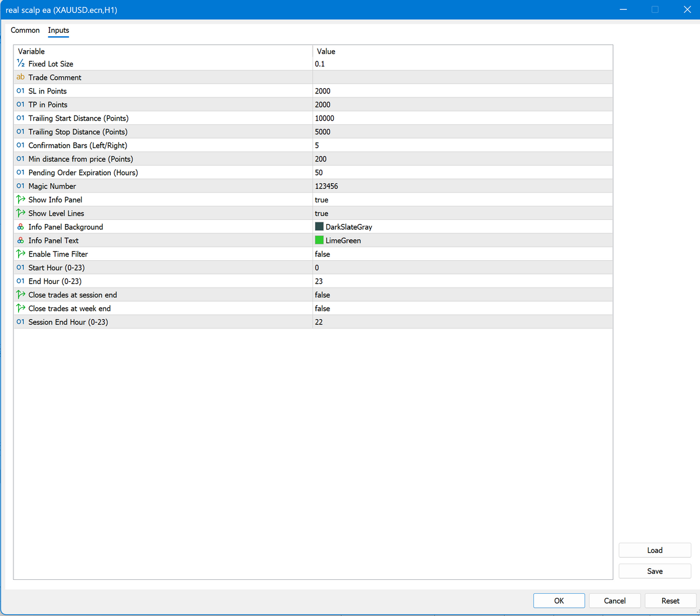The height and width of the screenshot is (616, 700).
Task: Toggle Close trades at session end value
Action: pos(322,295)
